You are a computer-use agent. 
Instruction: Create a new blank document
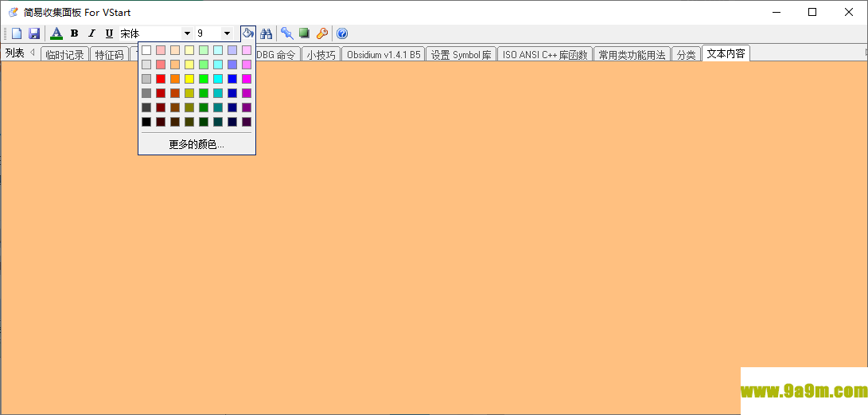click(x=17, y=33)
